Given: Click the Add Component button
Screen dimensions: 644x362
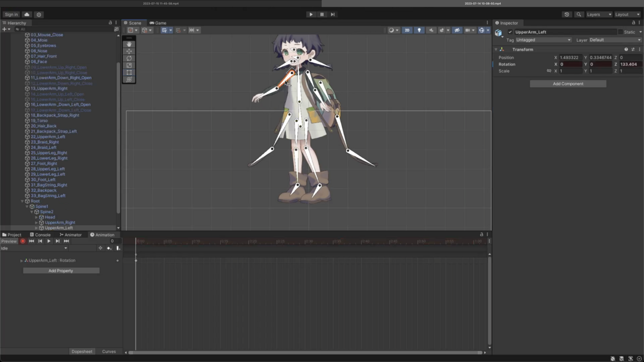Looking at the screenshot, I should (568, 84).
